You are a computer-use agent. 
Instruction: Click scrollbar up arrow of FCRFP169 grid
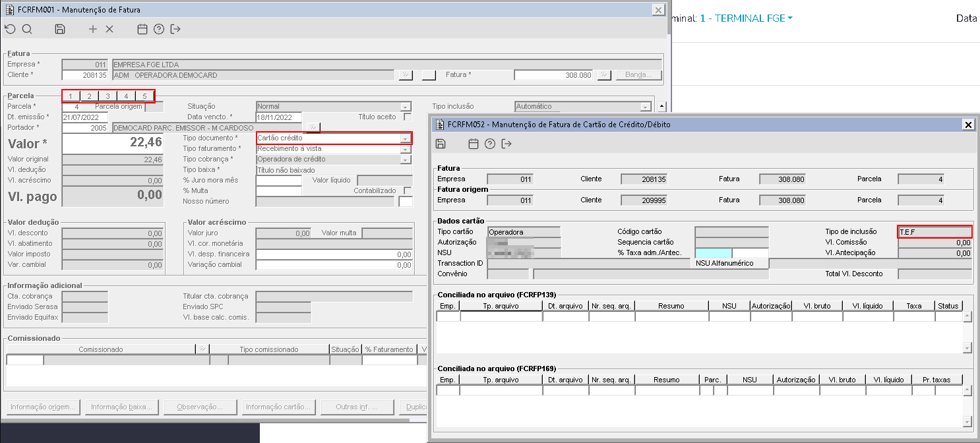point(967,391)
